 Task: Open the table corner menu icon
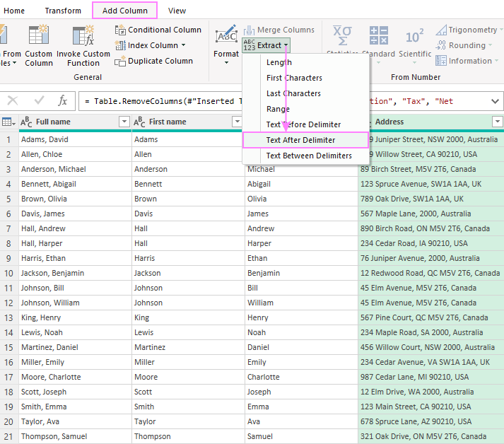pyautogui.click(x=8, y=122)
